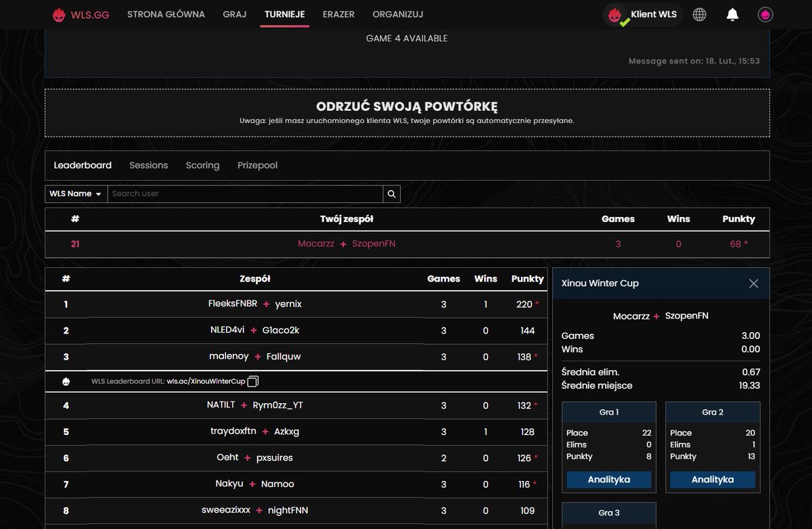Click the GAME 4 AVAILABLE message
Screen dimensions: 812x529
pyautogui.click(x=407, y=39)
